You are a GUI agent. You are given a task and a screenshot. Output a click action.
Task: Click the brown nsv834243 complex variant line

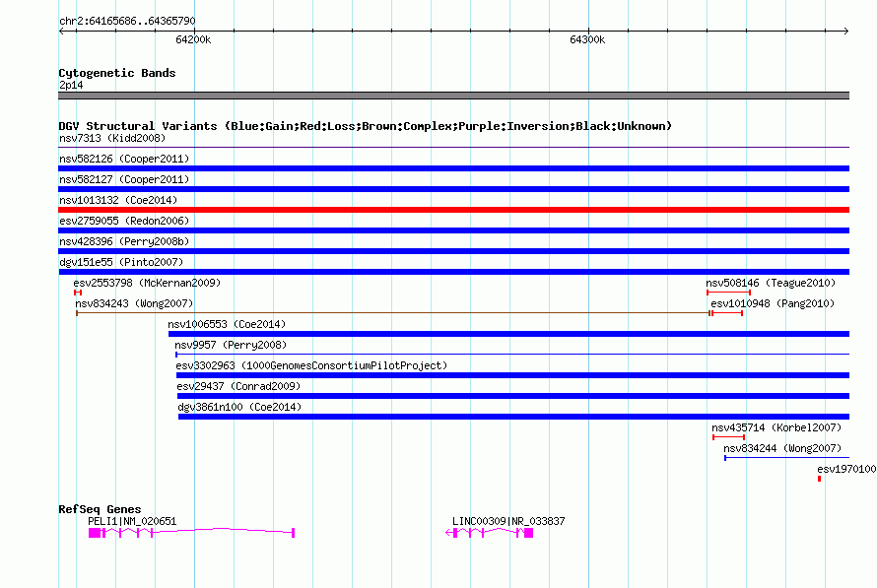(x=393, y=313)
